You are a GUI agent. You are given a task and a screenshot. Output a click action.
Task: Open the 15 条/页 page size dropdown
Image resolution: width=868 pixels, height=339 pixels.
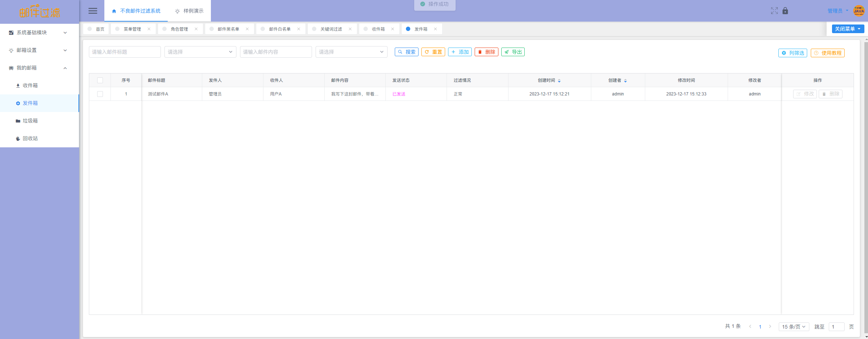pos(794,327)
